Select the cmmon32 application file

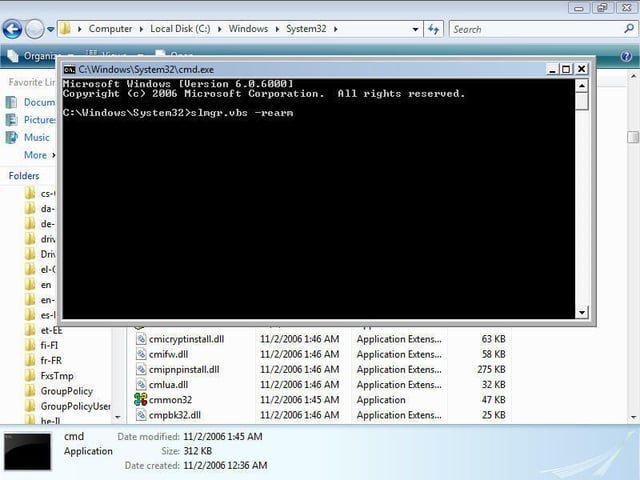tap(170, 400)
